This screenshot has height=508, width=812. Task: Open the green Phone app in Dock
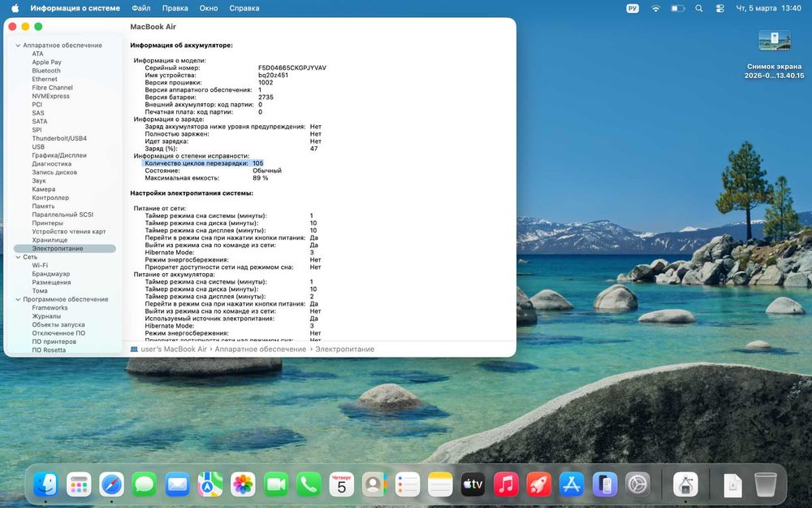tap(309, 484)
